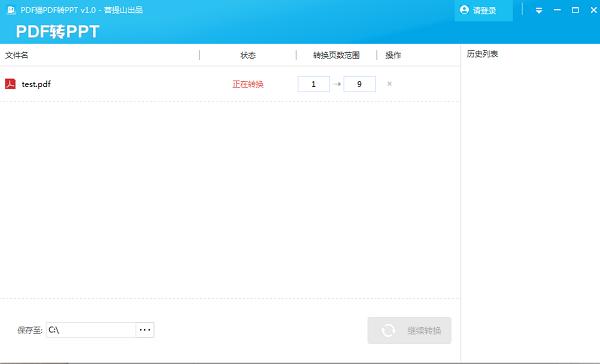Click the 继续转换 convert button
This screenshot has width=600, height=364.
(x=409, y=330)
